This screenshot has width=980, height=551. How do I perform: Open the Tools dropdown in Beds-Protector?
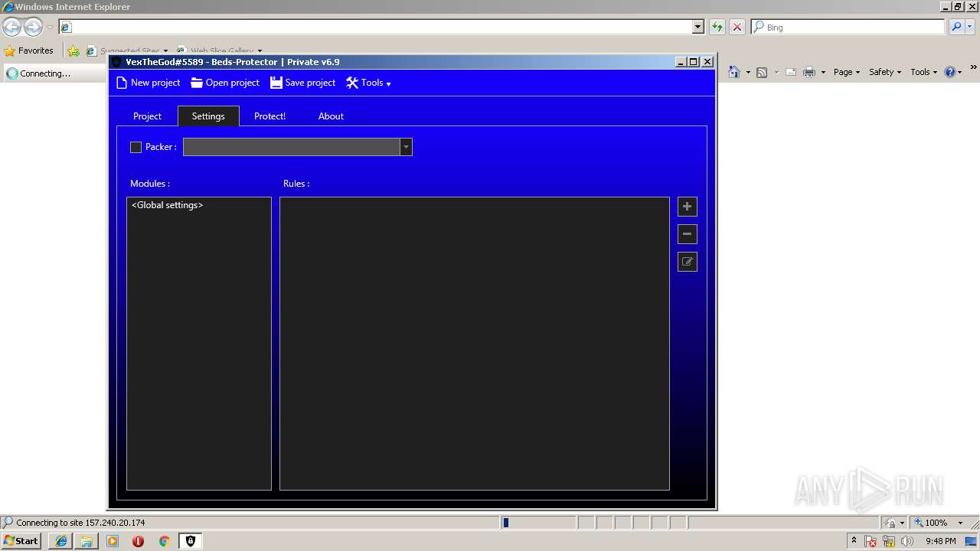pos(368,83)
